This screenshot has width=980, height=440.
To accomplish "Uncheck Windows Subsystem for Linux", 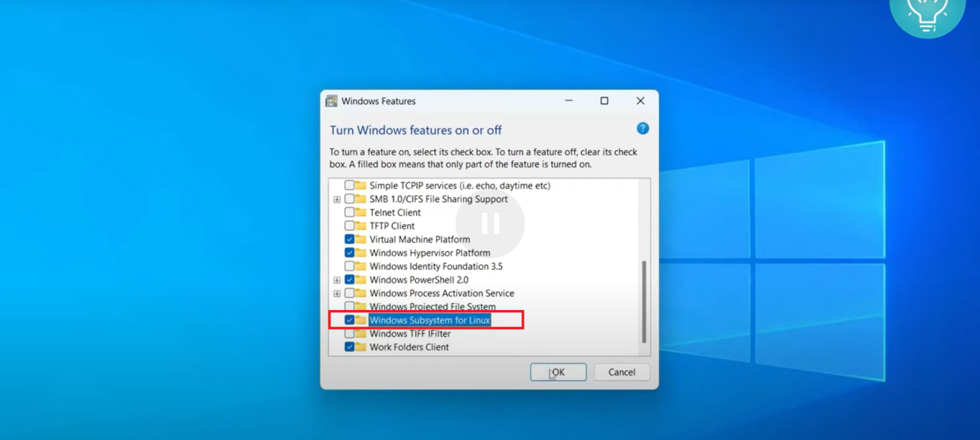I will point(350,319).
